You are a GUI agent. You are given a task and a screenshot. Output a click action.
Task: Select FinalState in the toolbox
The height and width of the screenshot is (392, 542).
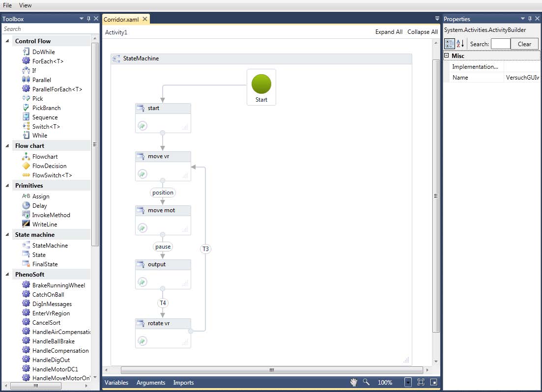(44, 264)
